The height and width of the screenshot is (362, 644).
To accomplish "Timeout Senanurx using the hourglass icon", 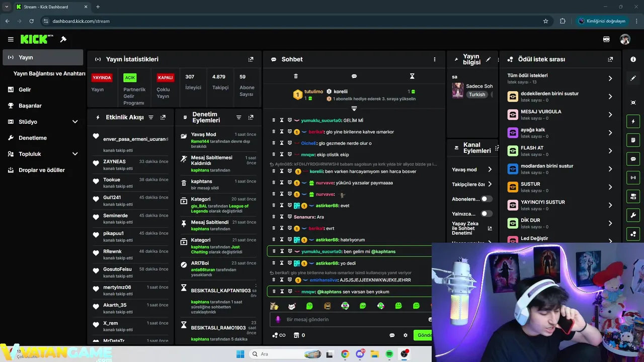I will 282,217.
